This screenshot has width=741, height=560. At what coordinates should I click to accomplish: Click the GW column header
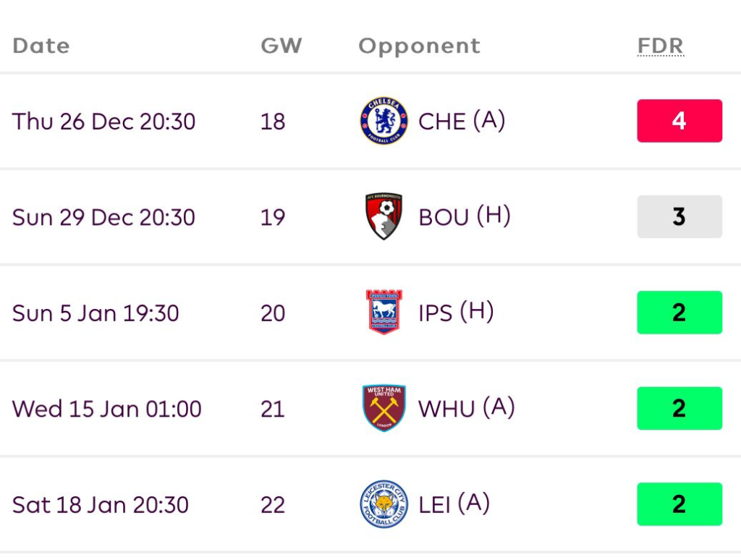(x=281, y=46)
